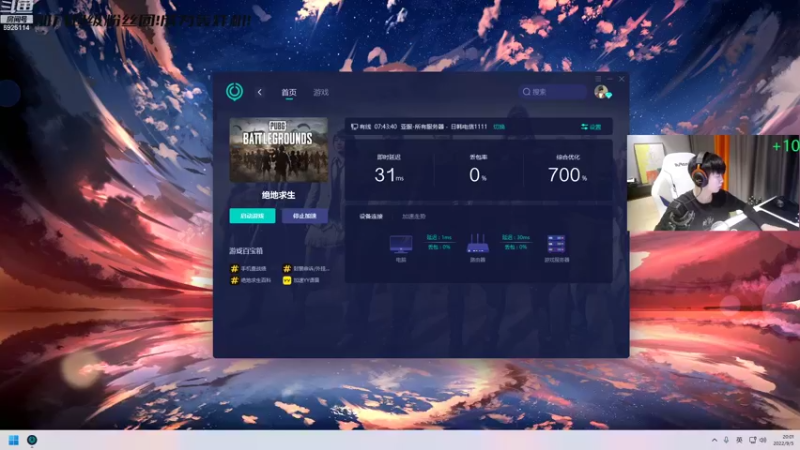Screen dimensions: 800x450
Task: Click the 切换 server switch link
Action: click(499, 127)
